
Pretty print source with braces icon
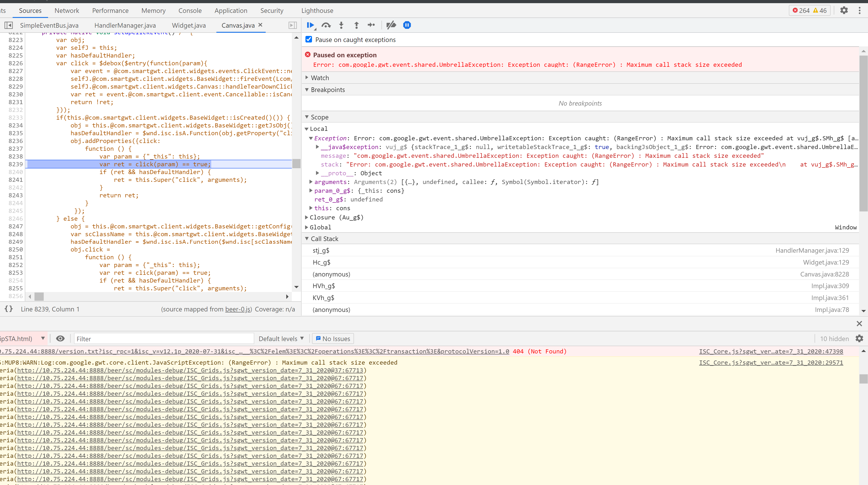[9, 309]
